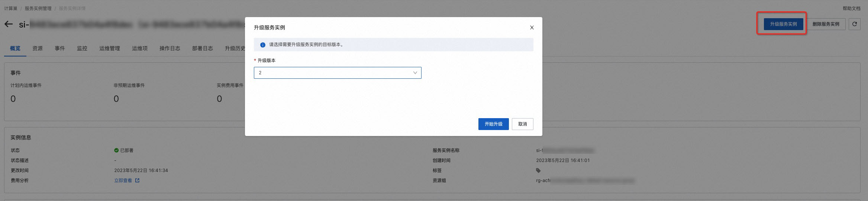
Task: Switch to the 操作日志 tab
Action: (170, 48)
